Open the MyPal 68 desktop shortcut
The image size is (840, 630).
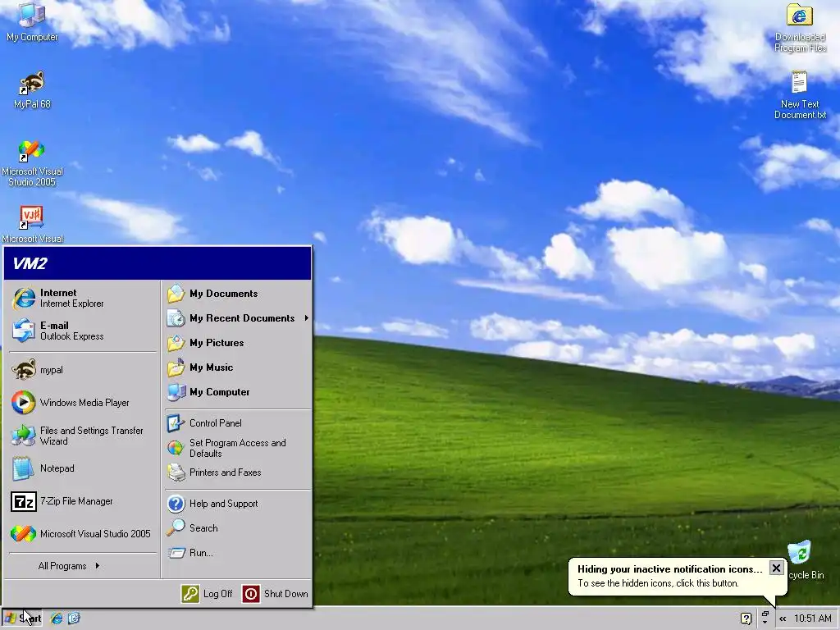[x=32, y=89]
